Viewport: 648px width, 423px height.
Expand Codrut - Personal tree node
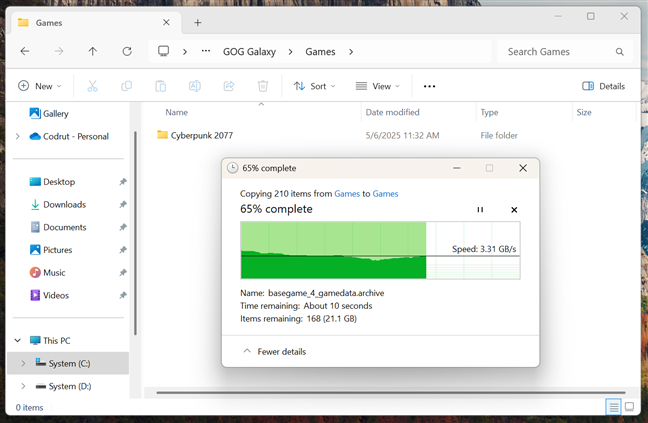tap(17, 136)
